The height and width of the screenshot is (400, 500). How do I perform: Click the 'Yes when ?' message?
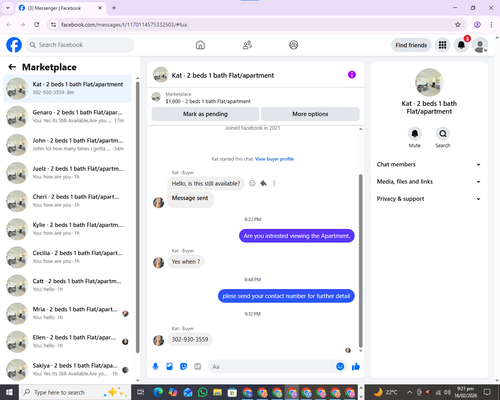186,262
